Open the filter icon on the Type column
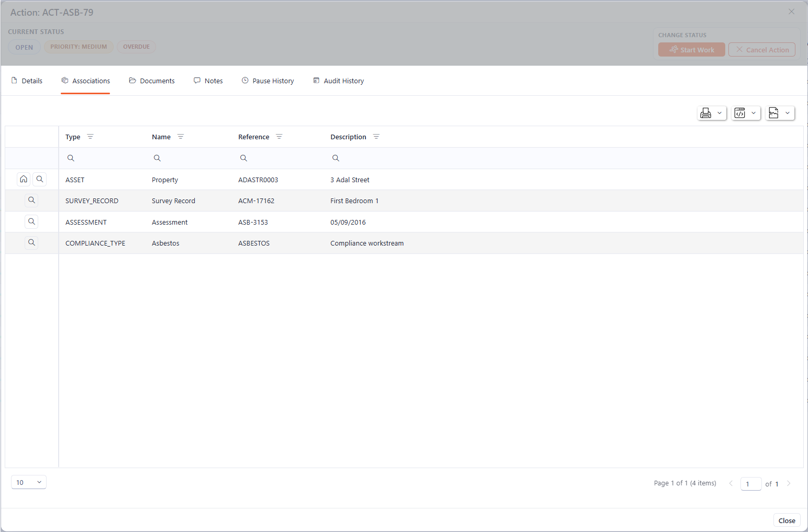The image size is (808, 532). [90, 136]
